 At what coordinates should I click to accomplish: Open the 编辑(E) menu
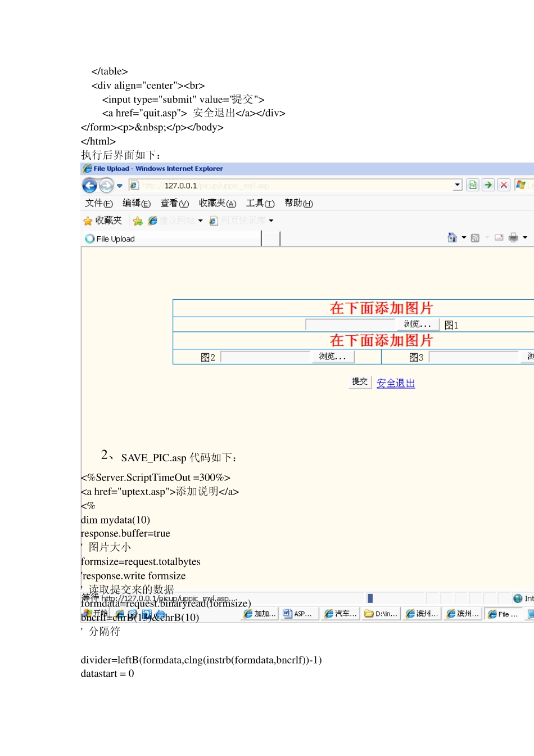click(x=137, y=203)
